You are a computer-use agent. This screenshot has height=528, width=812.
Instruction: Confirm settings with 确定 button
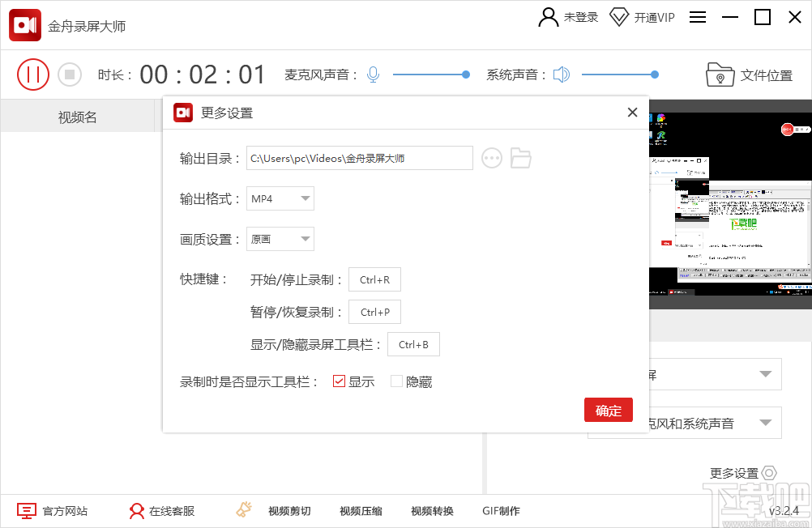point(608,410)
